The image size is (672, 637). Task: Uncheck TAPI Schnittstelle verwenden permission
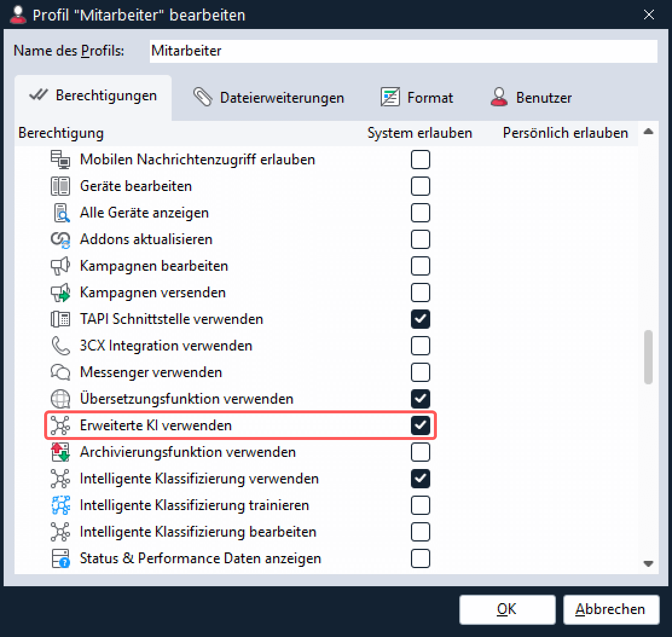(x=420, y=319)
